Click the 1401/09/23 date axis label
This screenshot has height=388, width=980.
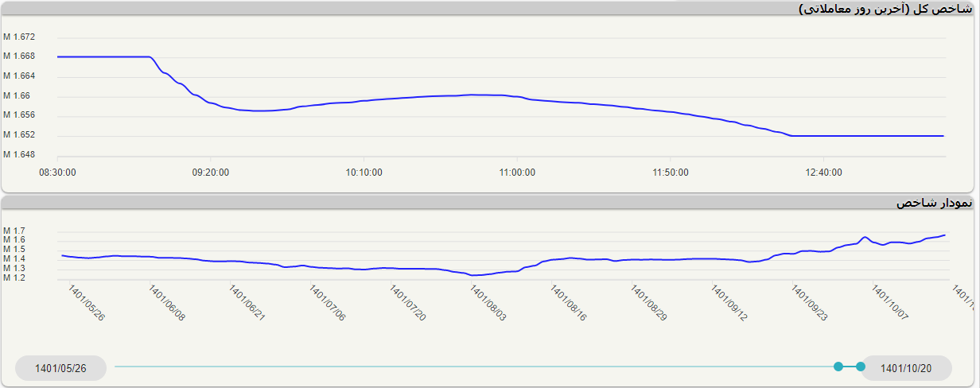810,303
